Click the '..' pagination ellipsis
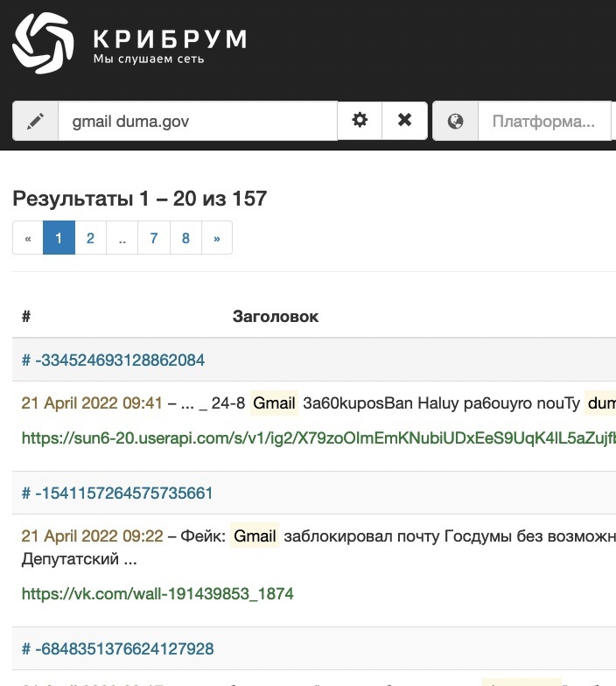The width and height of the screenshot is (616, 686). (x=122, y=238)
